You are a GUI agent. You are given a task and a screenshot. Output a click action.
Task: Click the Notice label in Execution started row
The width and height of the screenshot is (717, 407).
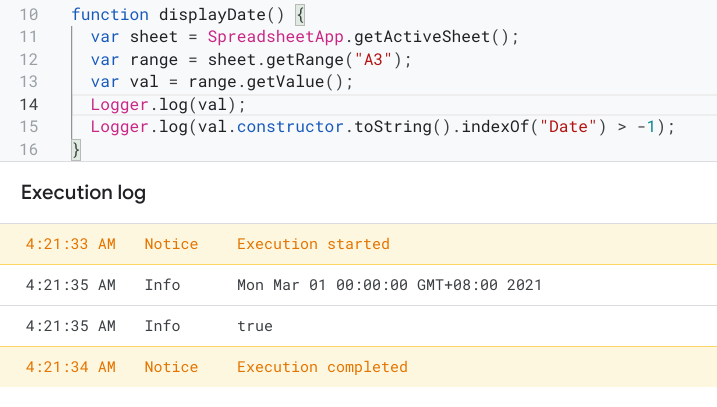click(x=171, y=244)
